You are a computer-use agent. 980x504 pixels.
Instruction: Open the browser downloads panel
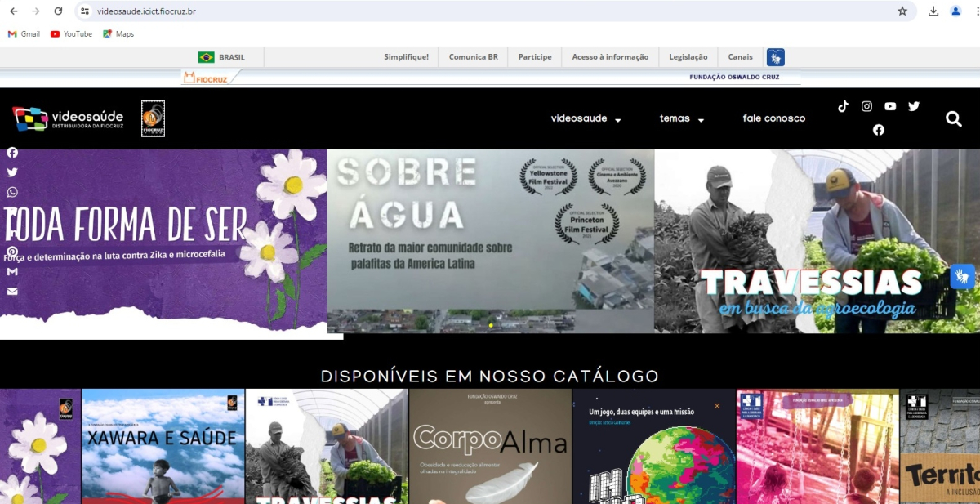933,11
